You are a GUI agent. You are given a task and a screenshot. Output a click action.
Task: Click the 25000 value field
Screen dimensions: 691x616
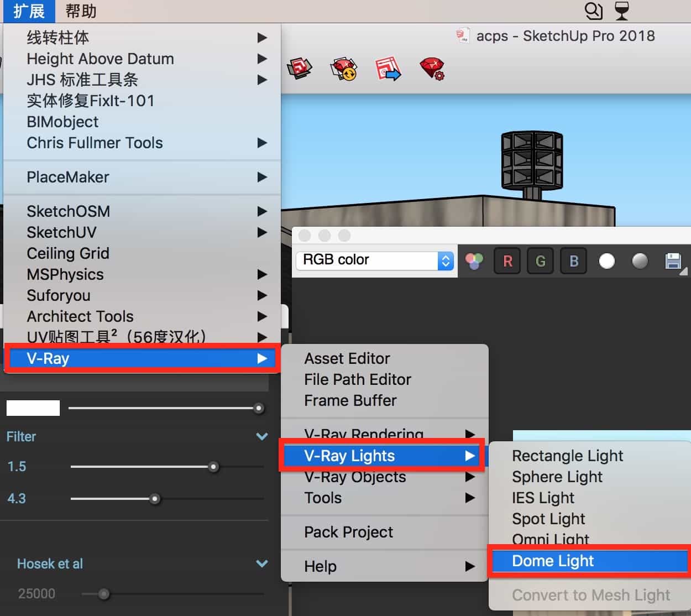(x=36, y=594)
